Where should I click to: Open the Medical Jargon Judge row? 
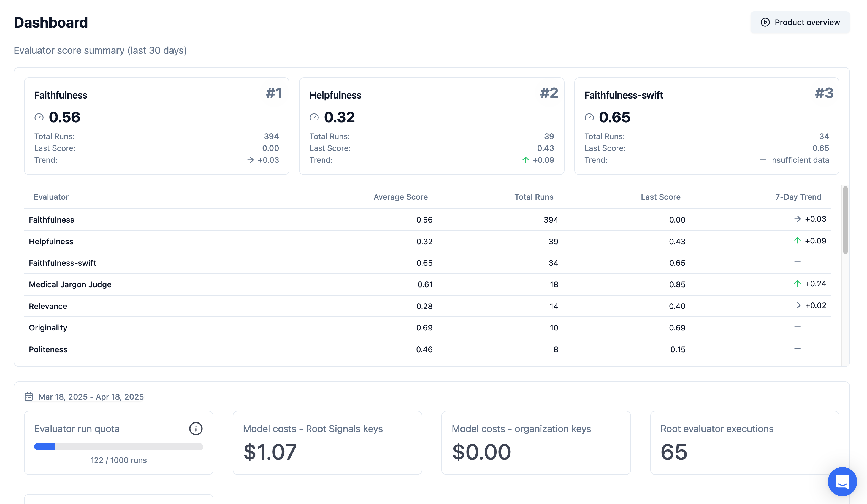coord(70,284)
